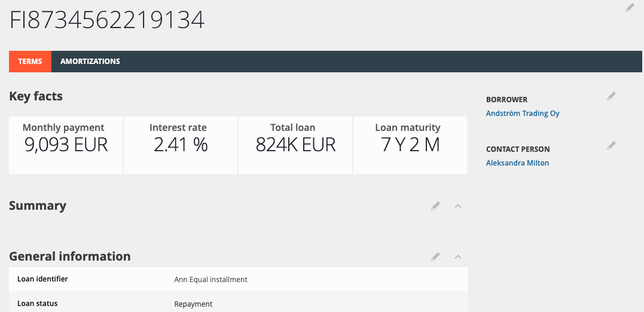The height and width of the screenshot is (312, 644).
Task: Click the Total loan 824K EUR card
Action: (295, 145)
